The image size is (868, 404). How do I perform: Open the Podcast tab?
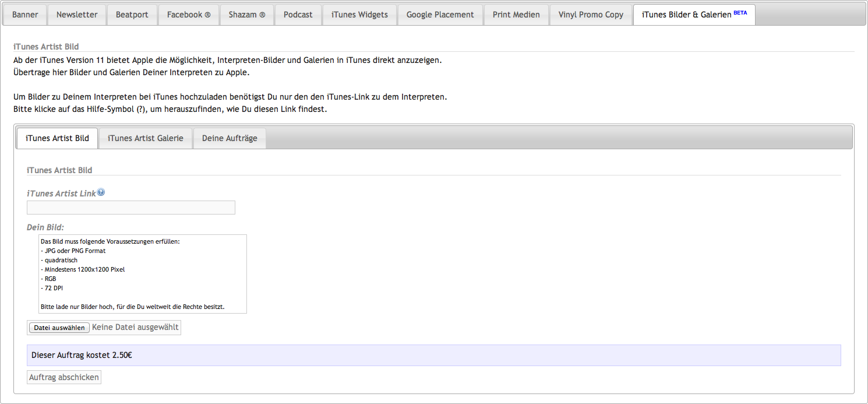click(x=298, y=15)
